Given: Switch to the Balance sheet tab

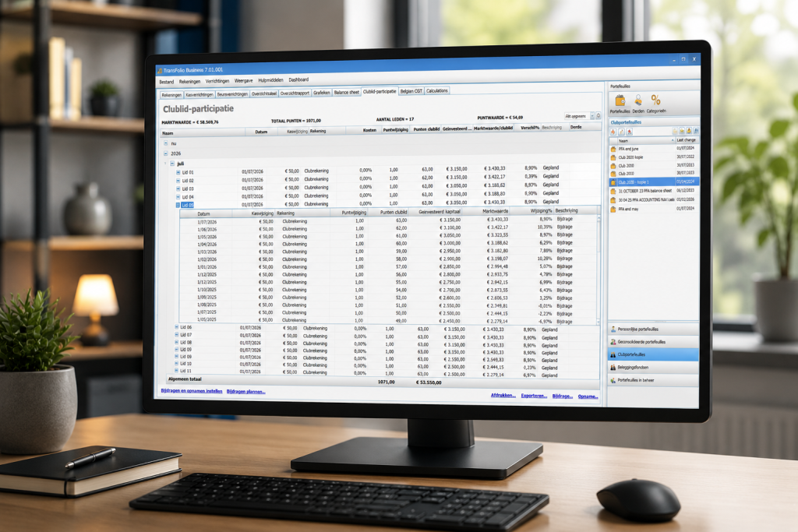Looking at the screenshot, I should click(x=347, y=92).
